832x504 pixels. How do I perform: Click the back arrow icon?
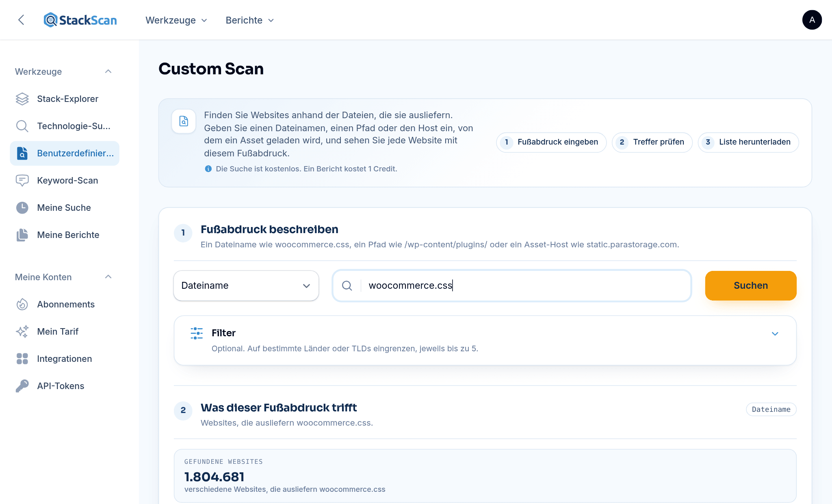click(x=21, y=20)
